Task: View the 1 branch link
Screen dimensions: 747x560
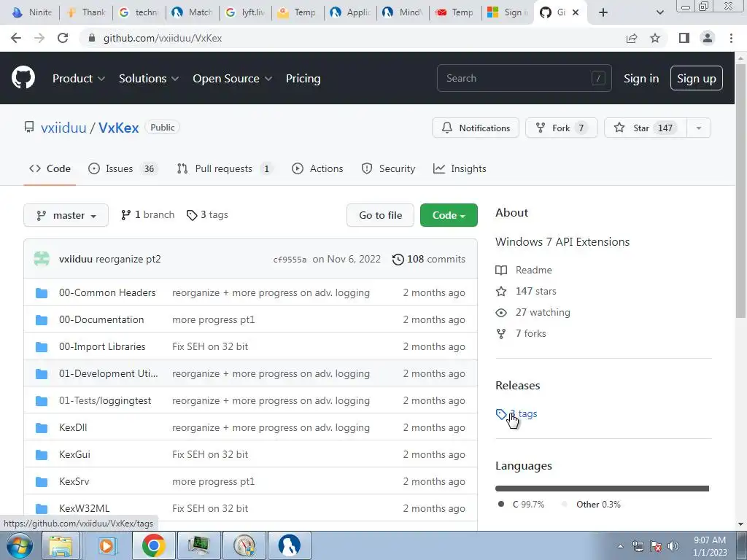Action: pyautogui.click(x=147, y=215)
